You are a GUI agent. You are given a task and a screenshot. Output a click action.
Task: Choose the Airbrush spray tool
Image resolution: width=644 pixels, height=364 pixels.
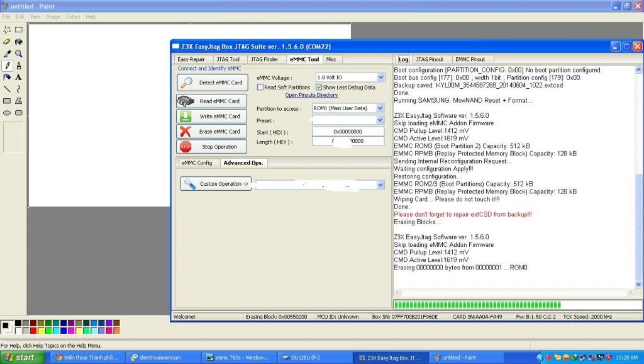tap(7, 77)
